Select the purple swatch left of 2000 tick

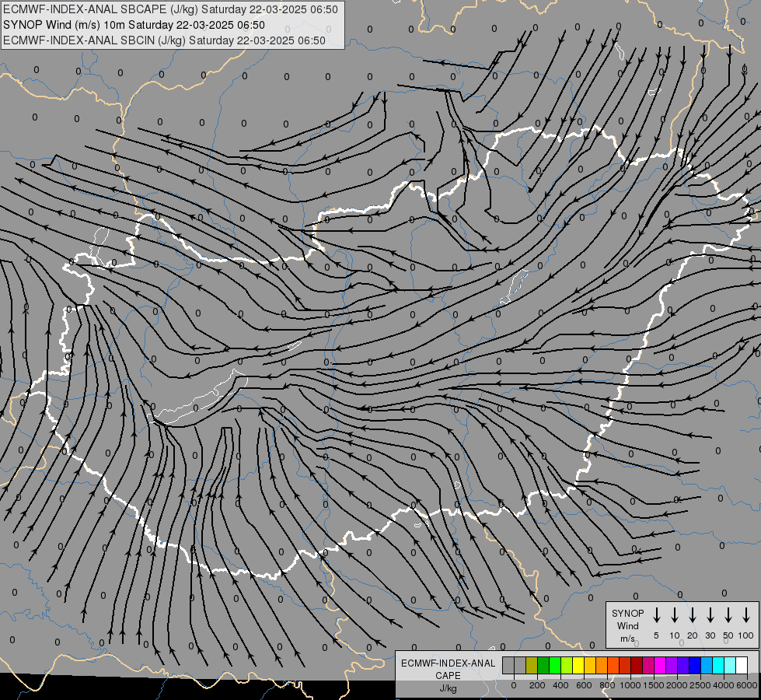[672, 666]
